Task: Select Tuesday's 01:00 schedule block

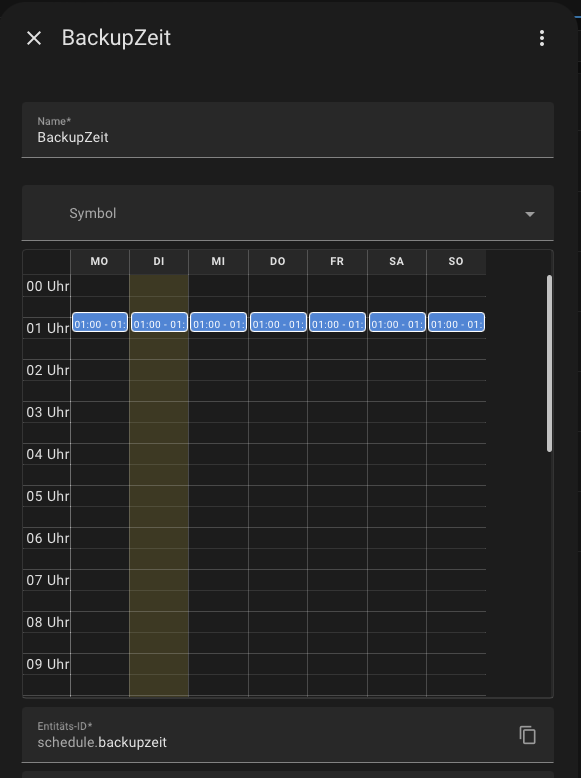Action: click(159, 322)
